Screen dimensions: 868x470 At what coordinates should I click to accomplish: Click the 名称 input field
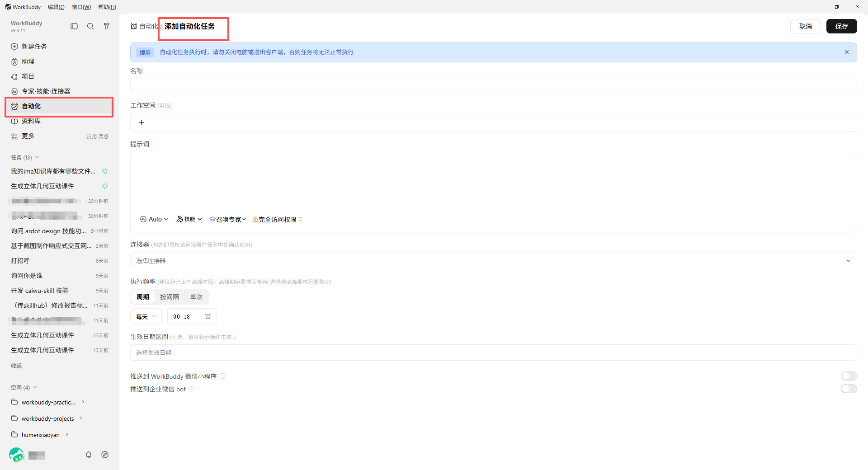coord(493,86)
